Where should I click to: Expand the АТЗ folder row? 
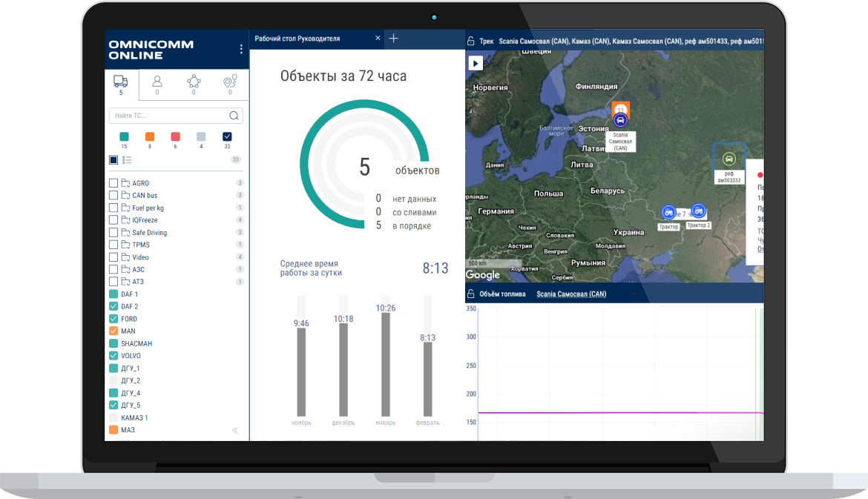click(176, 282)
